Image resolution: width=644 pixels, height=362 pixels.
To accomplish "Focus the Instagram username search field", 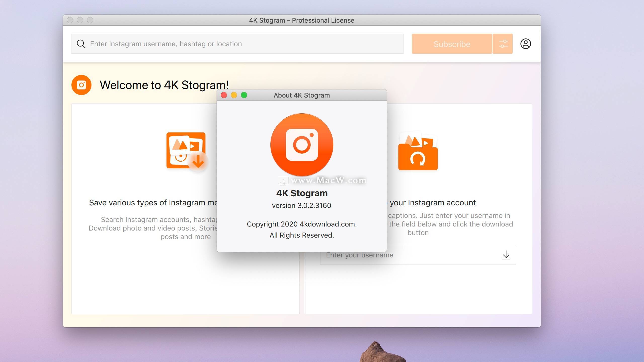I will (237, 44).
